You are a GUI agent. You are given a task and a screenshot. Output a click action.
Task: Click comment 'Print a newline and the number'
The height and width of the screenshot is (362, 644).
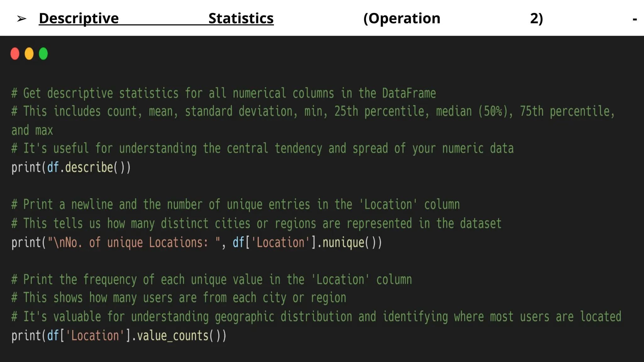coord(235,205)
